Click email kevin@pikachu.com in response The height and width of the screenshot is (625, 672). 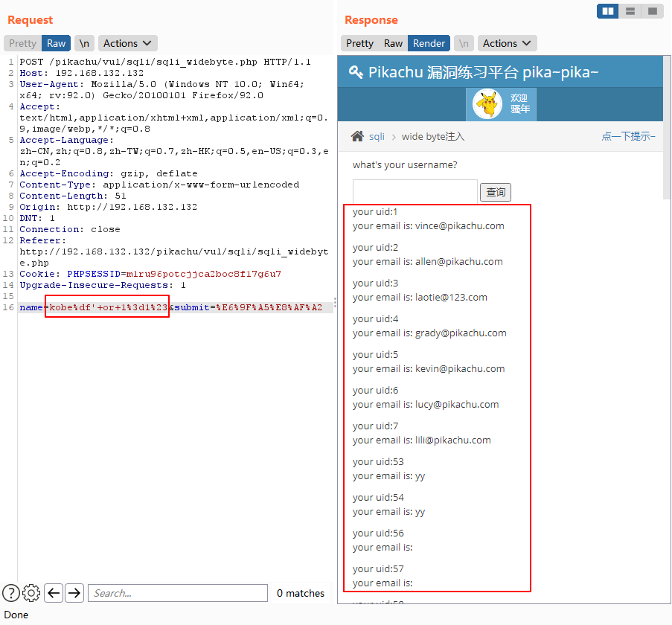click(460, 368)
